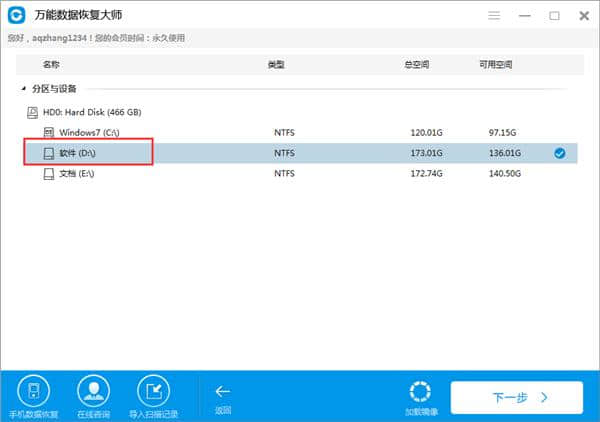
Task: Go back with the 返回 arrow
Action: point(222,396)
